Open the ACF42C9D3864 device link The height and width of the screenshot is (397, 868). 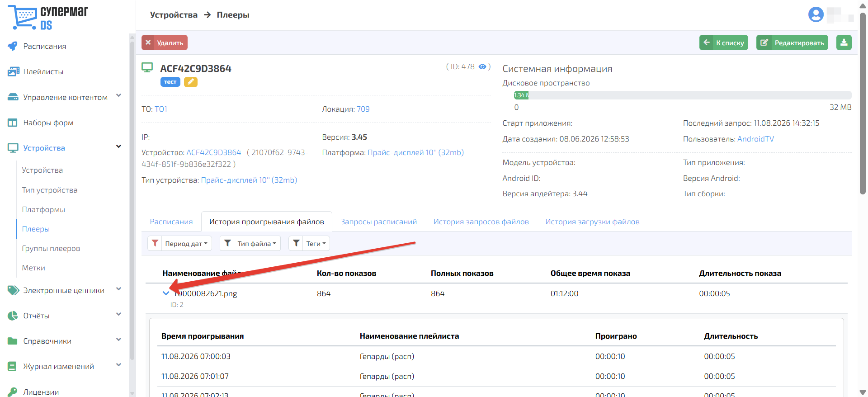214,152
